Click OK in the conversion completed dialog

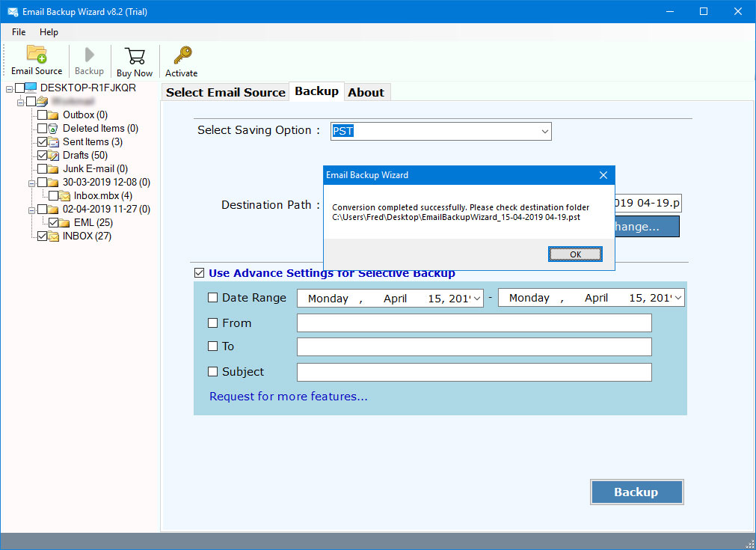click(575, 254)
